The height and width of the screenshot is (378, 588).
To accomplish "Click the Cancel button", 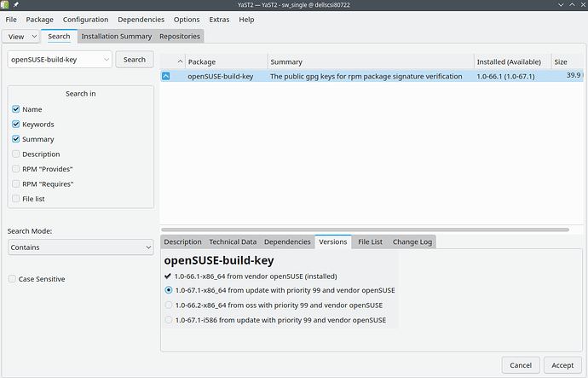I will (521, 365).
